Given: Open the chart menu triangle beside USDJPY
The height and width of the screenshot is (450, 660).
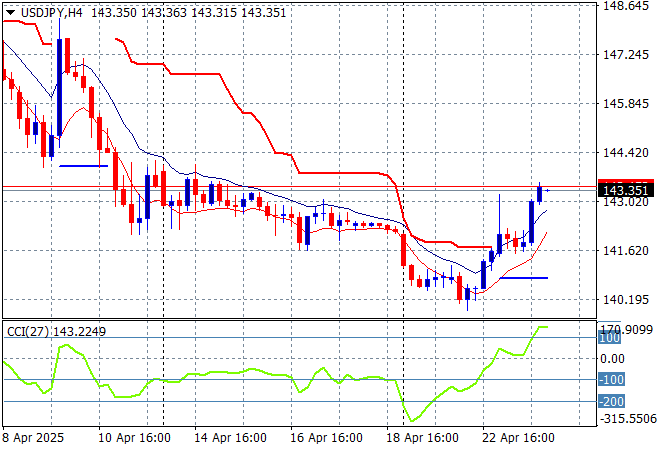Looking at the screenshot, I should coord(11,13).
